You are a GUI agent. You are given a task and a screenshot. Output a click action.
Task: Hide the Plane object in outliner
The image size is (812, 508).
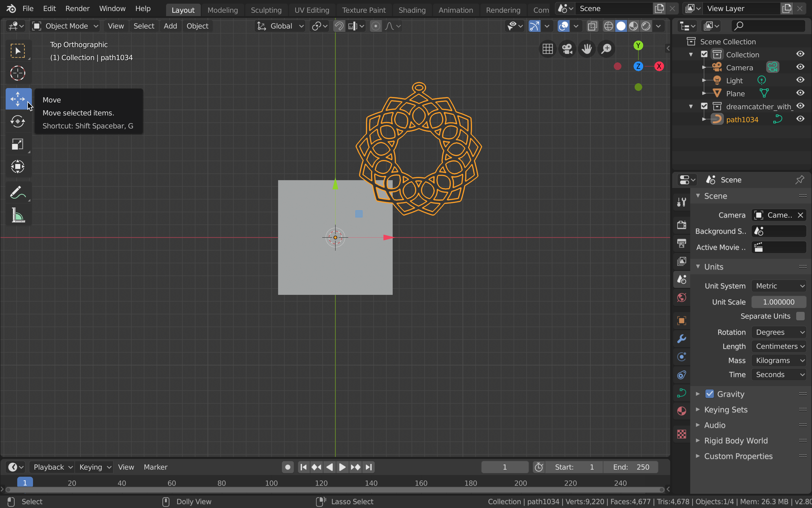point(800,93)
